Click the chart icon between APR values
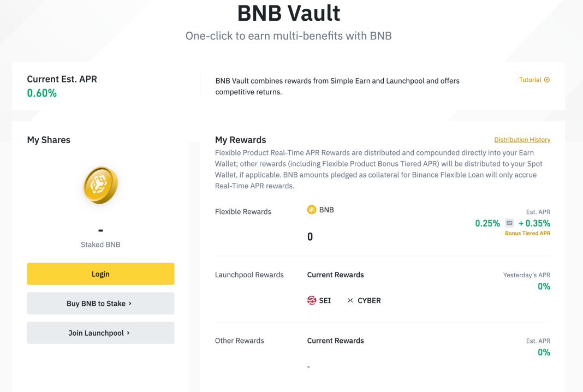 (509, 223)
